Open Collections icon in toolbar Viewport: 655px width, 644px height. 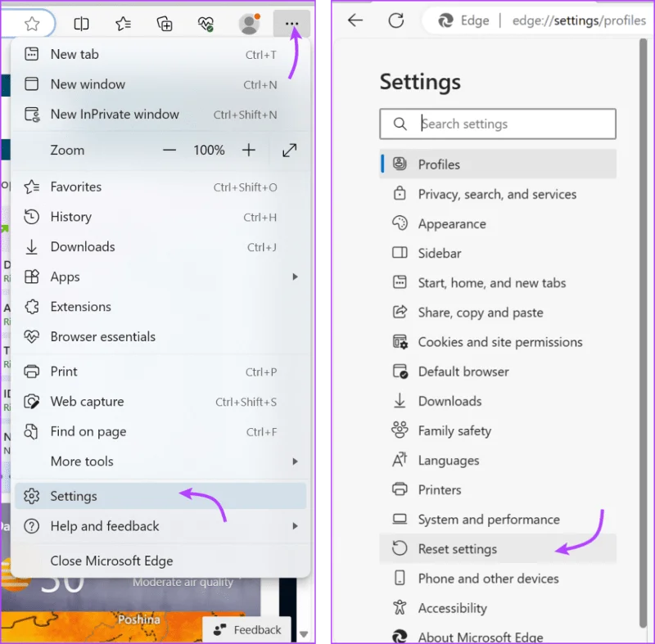click(165, 24)
